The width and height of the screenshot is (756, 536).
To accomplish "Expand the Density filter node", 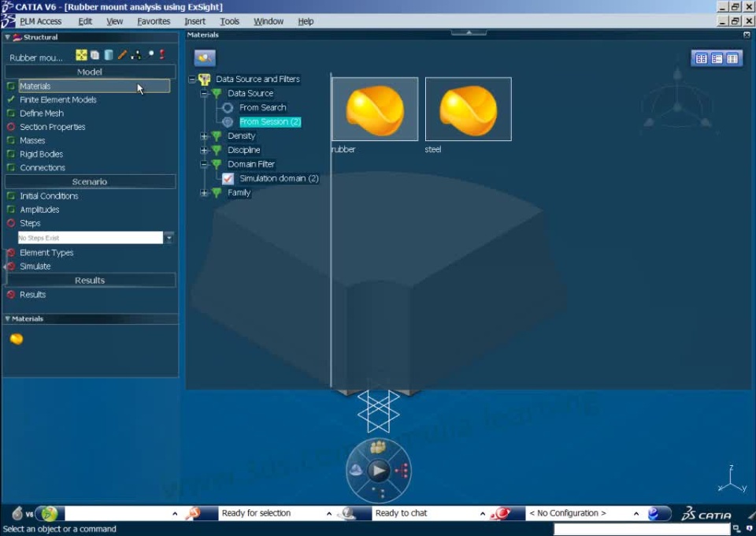I will point(204,136).
